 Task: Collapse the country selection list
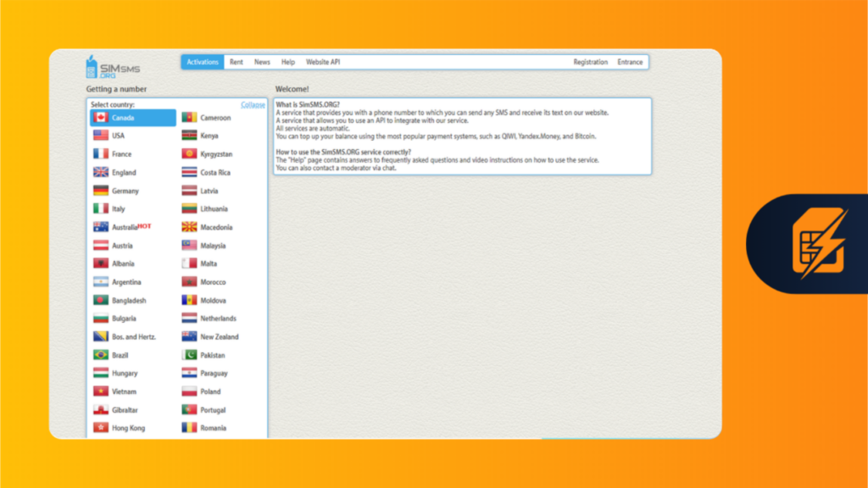tap(253, 104)
